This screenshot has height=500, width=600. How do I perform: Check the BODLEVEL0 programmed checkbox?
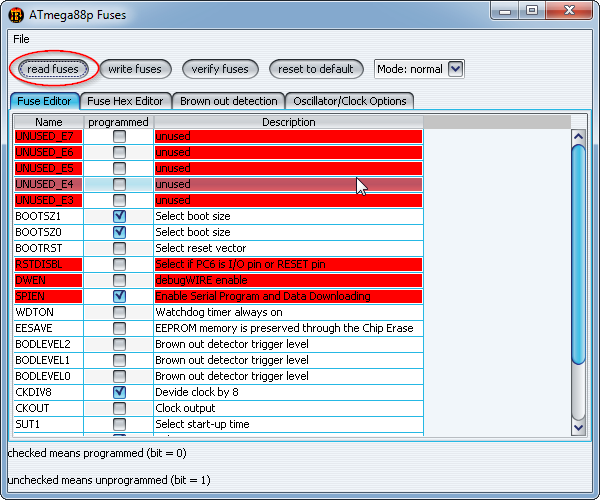tap(119, 376)
